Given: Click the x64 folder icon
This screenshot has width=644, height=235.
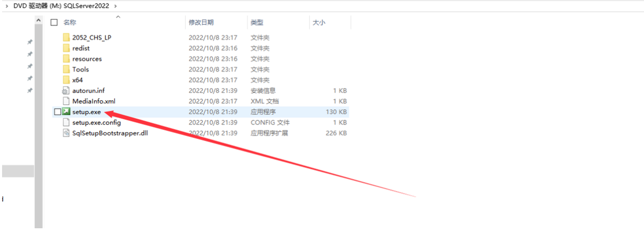Looking at the screenshot, I should [x=66, y=80].
